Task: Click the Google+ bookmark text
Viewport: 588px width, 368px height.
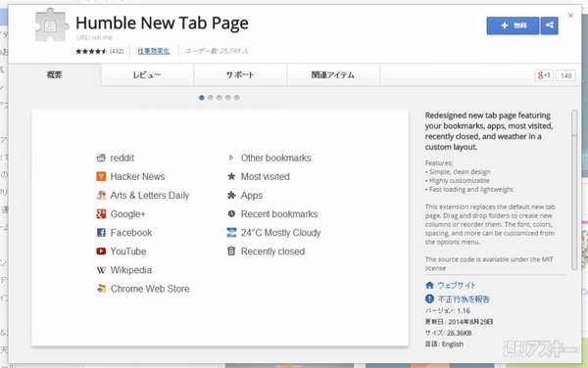Action: [x=127, y=214]
